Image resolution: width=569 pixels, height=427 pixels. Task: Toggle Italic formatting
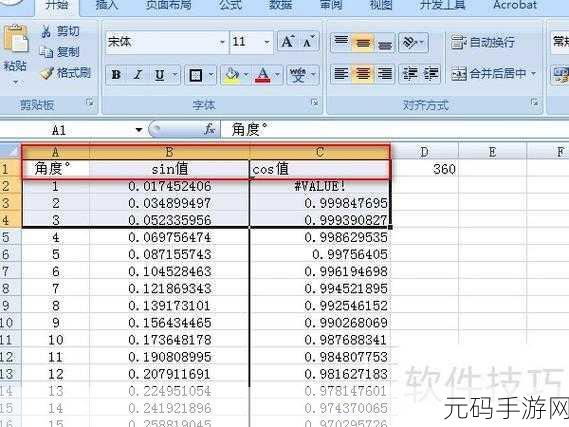[138, 75]
